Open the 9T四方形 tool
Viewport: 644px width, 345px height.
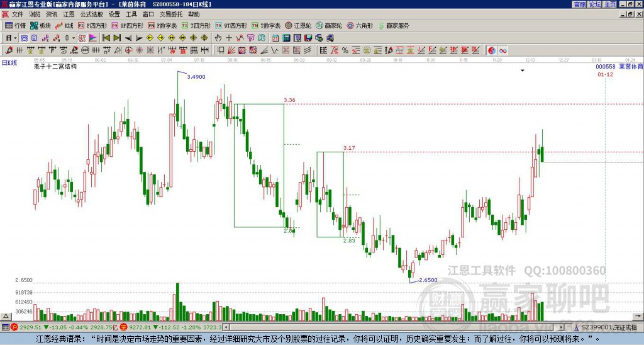click(x=231, y=25)
